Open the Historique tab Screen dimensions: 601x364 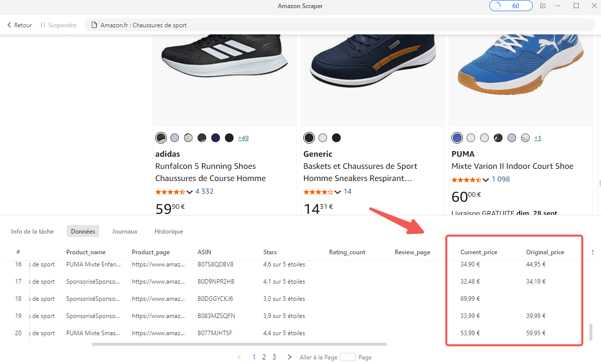(169, 232)
